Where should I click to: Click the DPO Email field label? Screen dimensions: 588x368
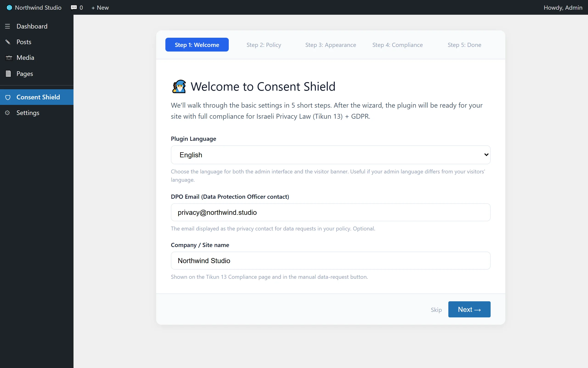(230, 197)
